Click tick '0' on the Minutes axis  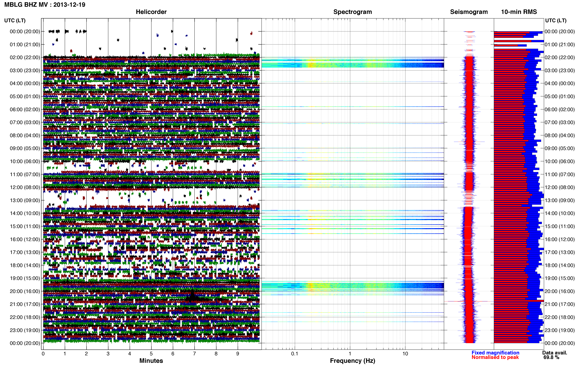click(43, 354)
